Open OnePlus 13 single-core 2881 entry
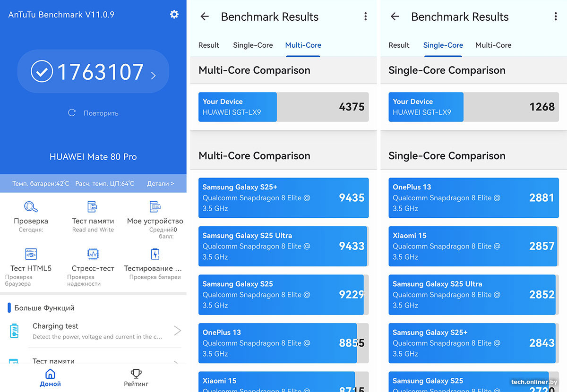Screen dimensions: 567x392 tap(473, 198)
